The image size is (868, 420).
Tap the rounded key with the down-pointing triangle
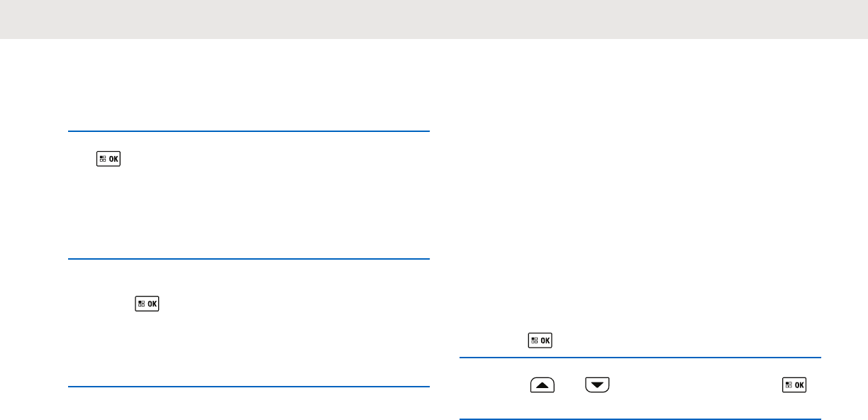[597, 385]
